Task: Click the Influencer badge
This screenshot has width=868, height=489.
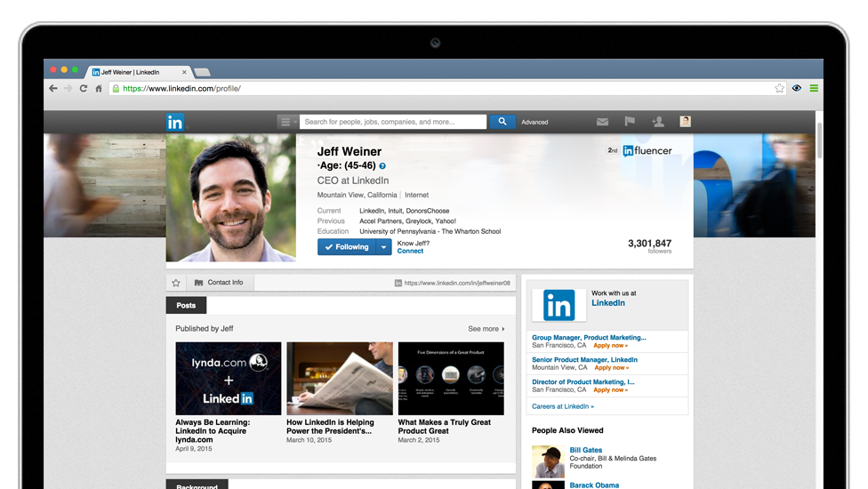Action: tap(647, 151)
